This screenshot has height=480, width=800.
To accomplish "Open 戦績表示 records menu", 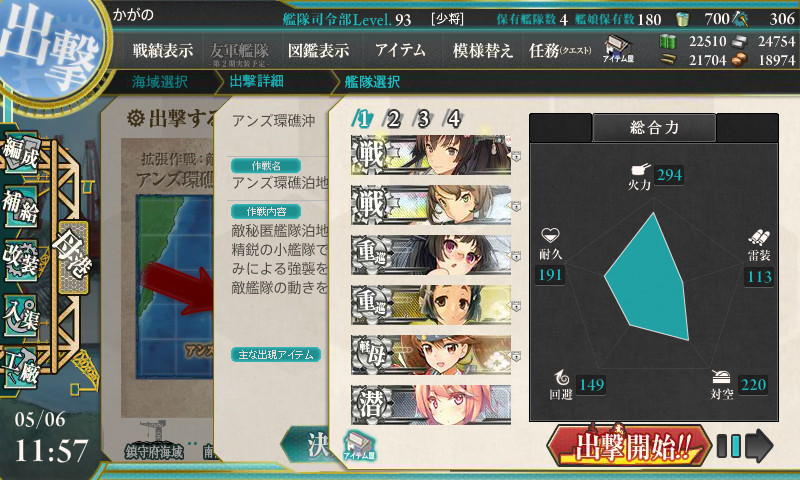I will click(163, 50).
